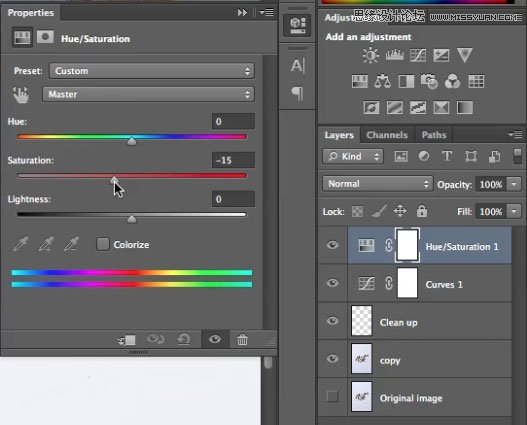
Task: Open the Master channel dropdown
Action: click(x=148, y=94)
